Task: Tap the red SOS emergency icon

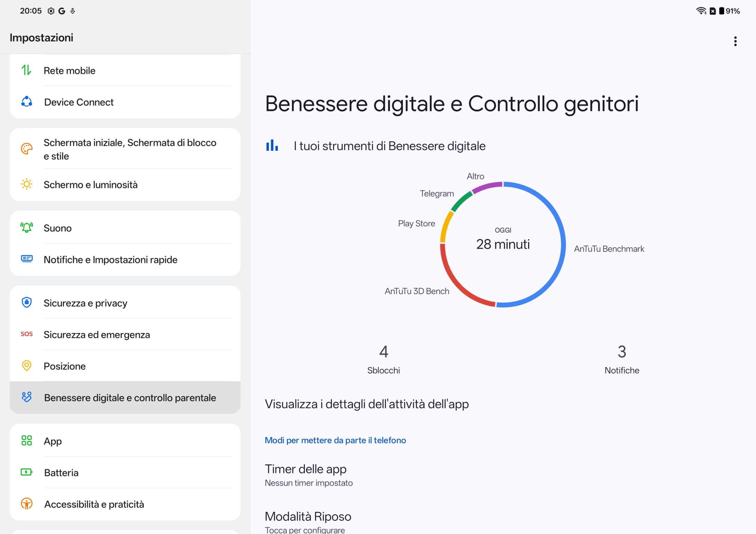Action: pos(26,334)
